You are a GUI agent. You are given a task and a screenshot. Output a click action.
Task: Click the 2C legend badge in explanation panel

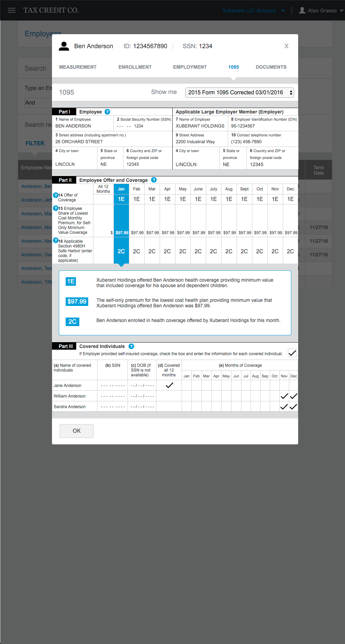coord(72,322)
